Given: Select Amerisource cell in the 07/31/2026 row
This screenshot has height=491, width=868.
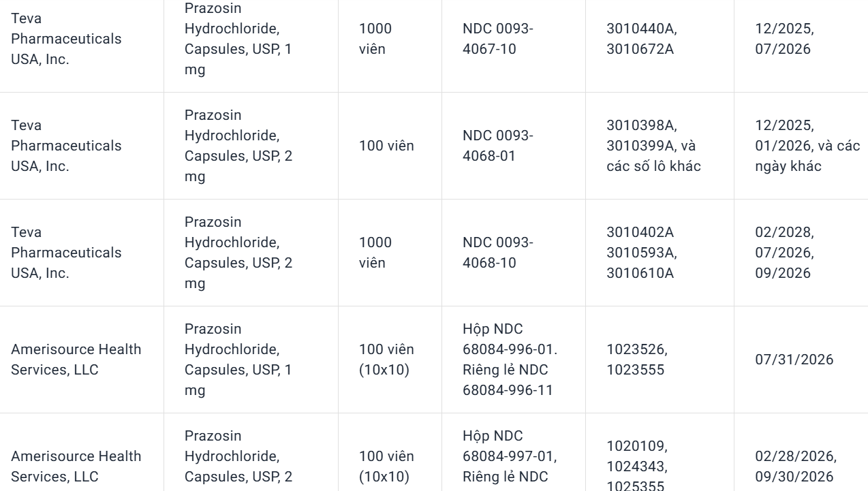Looking at the screenshot, I should [76, 360].
